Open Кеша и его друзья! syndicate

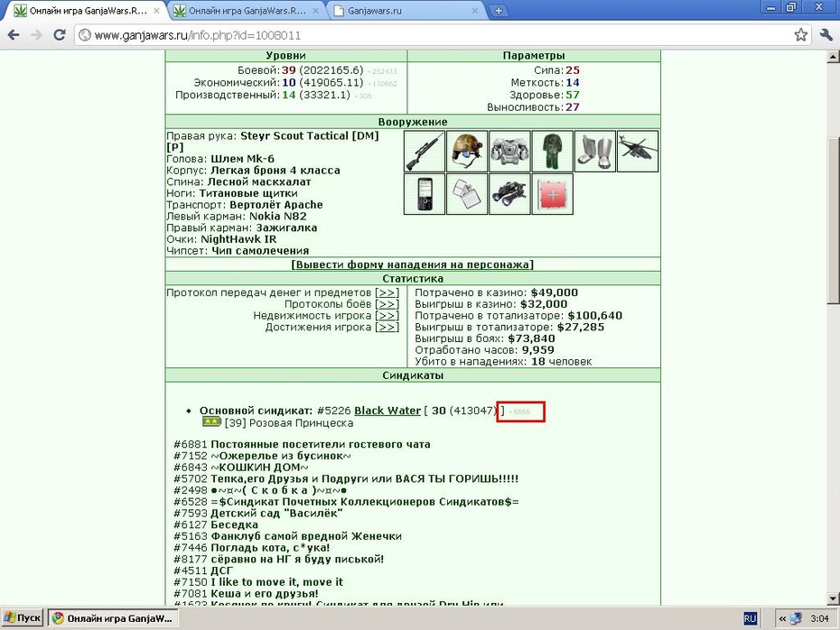[264, 594]
